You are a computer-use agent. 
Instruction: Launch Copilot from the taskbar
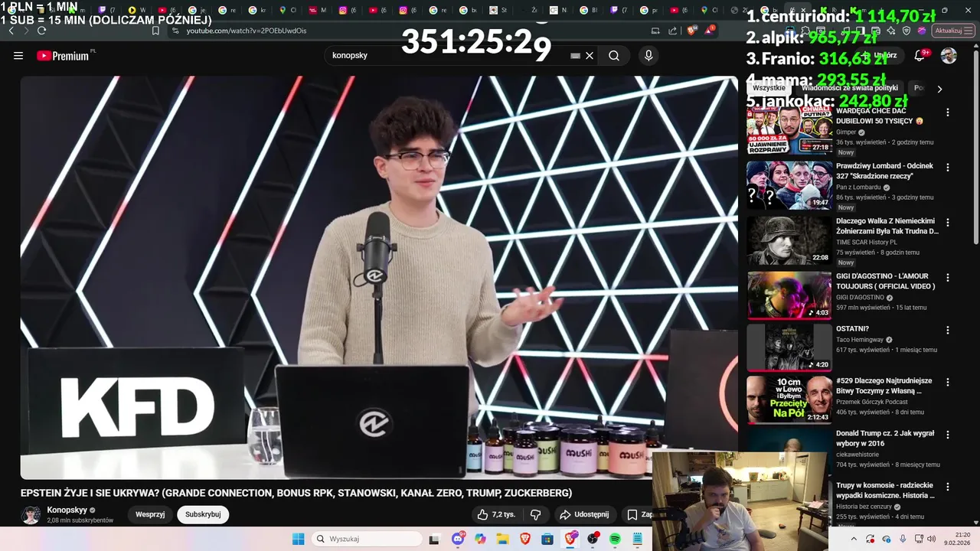(x=480, y=539)
